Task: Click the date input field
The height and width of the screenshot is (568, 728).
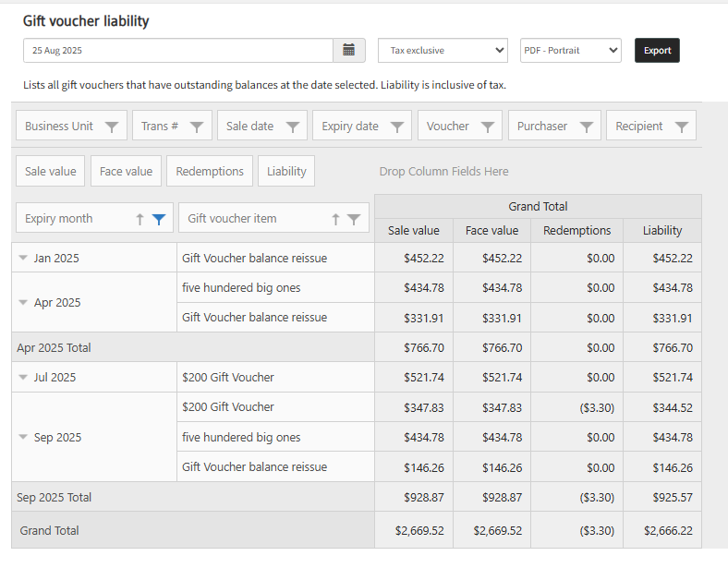Action: click(x=177, y=50)
